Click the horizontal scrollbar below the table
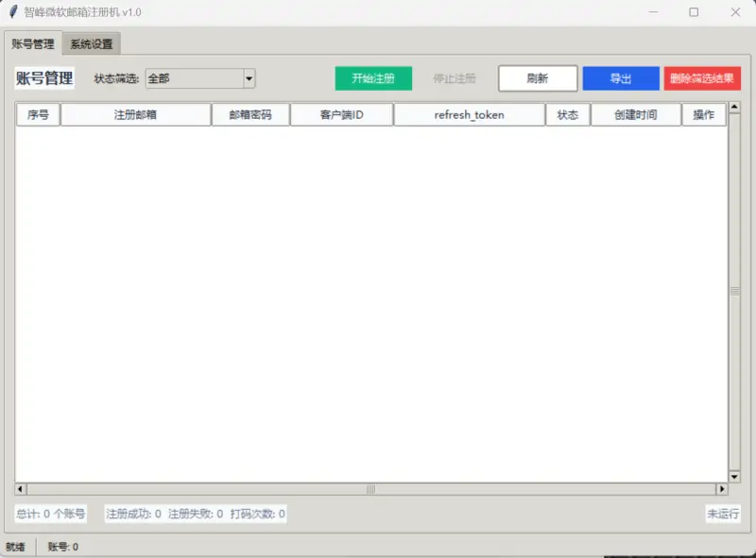 coord(369,488)
